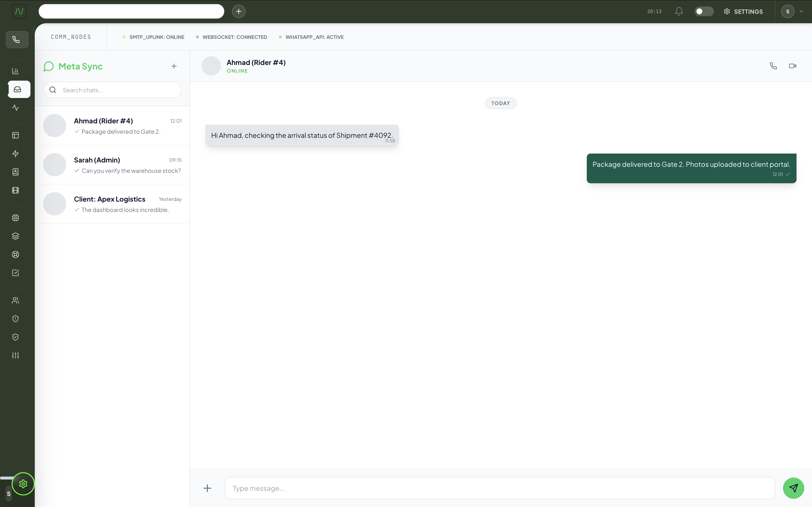Screen dimensions: 812x507
Task: Select the COMM_NODES tab
Action: (x=71, y=37)
